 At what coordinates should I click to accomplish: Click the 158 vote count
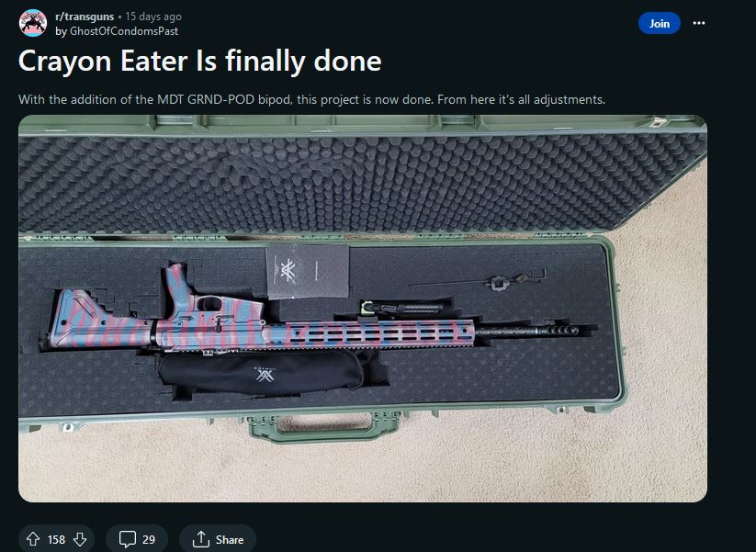pos(56,539)
